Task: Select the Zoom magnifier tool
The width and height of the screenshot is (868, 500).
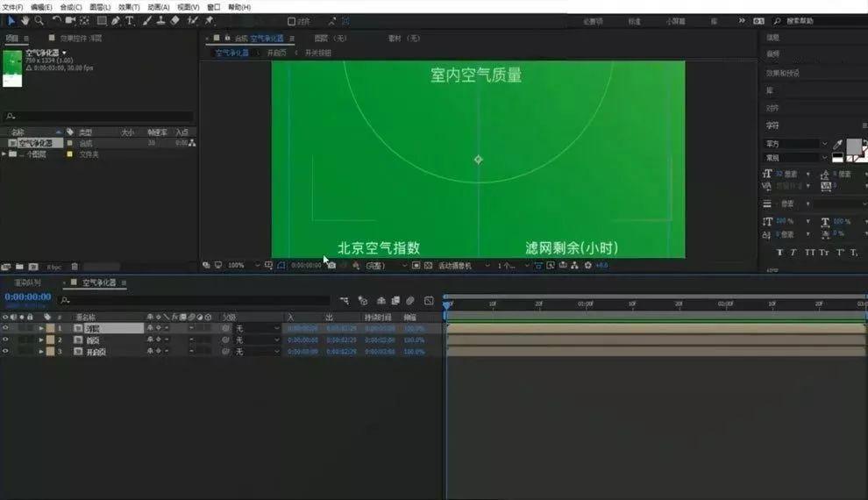Action: point(39,20)
